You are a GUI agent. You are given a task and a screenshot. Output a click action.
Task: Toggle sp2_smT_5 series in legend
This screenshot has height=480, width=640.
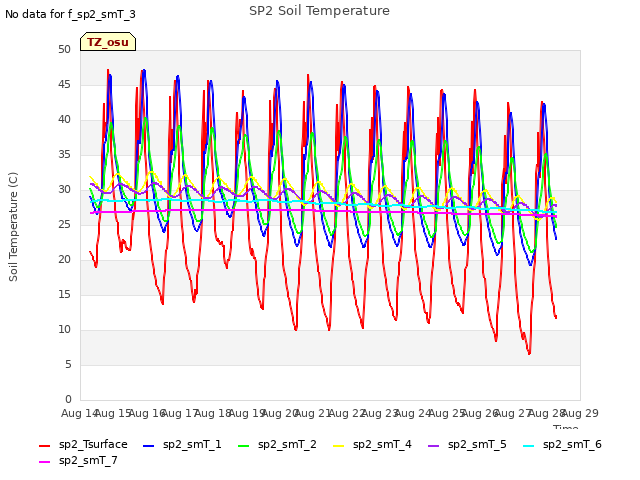point(467,444)
